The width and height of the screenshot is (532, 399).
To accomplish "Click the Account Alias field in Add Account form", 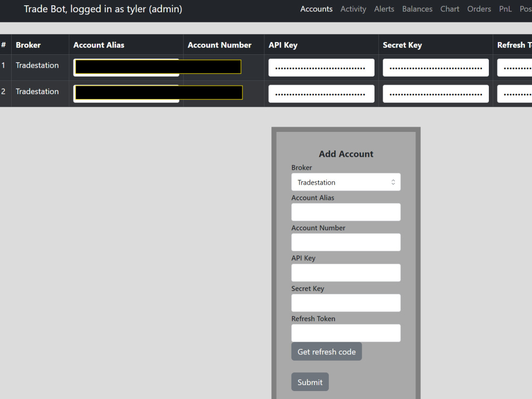I will [346, 212].
